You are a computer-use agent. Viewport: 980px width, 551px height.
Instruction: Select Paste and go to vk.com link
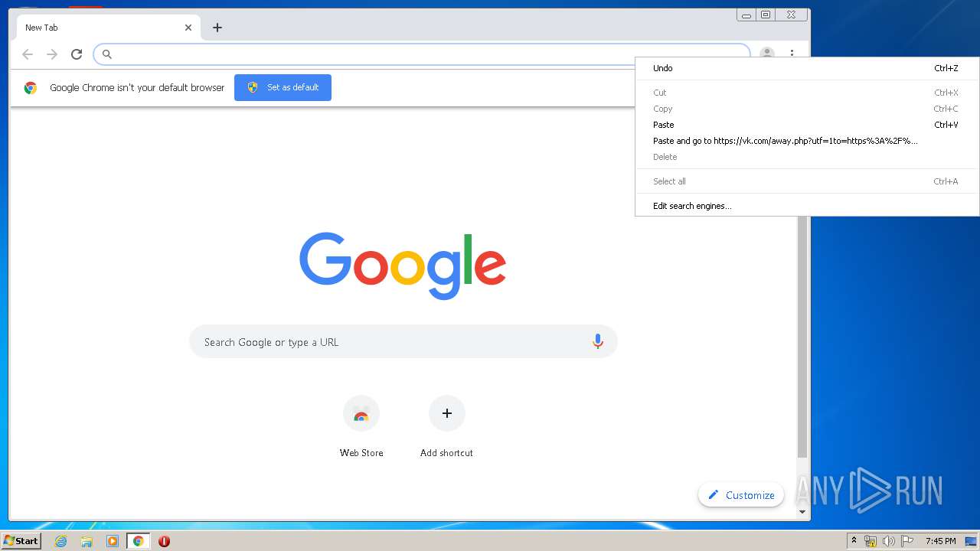pos(807,141)
